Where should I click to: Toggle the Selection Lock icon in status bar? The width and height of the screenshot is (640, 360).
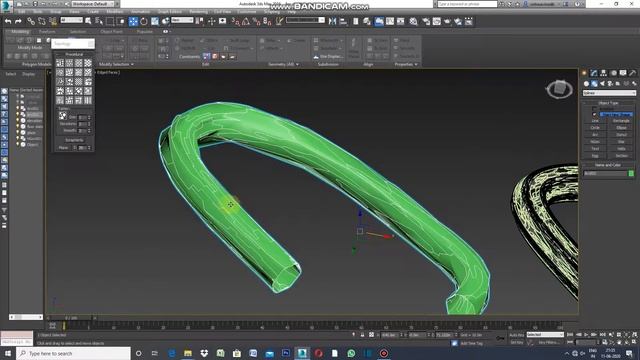362,335
